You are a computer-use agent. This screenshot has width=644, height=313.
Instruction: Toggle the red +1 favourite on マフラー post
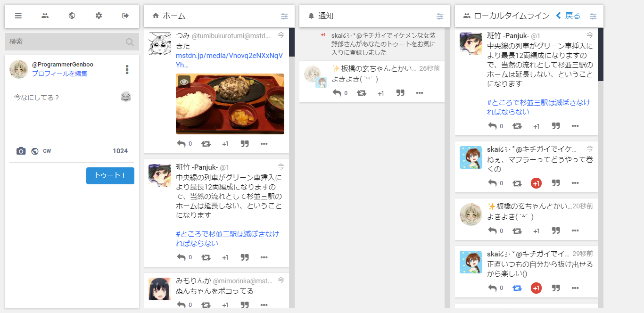point(536,183)
